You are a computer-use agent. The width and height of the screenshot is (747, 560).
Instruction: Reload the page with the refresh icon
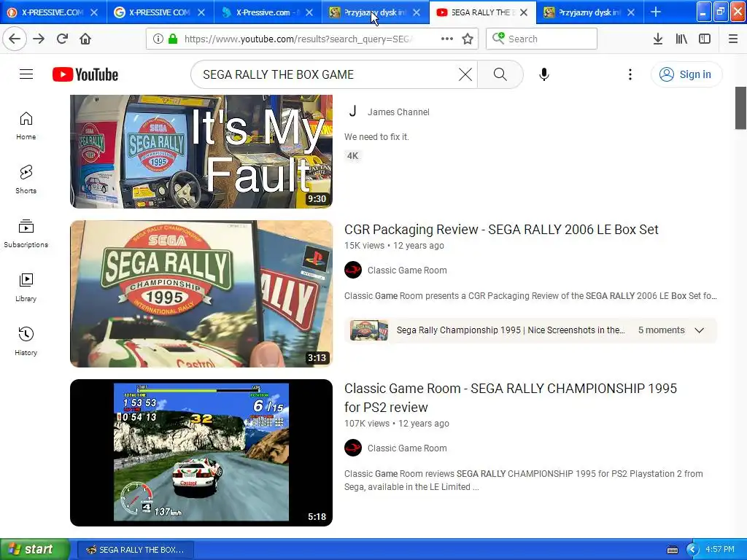click(x=62, y=39)
